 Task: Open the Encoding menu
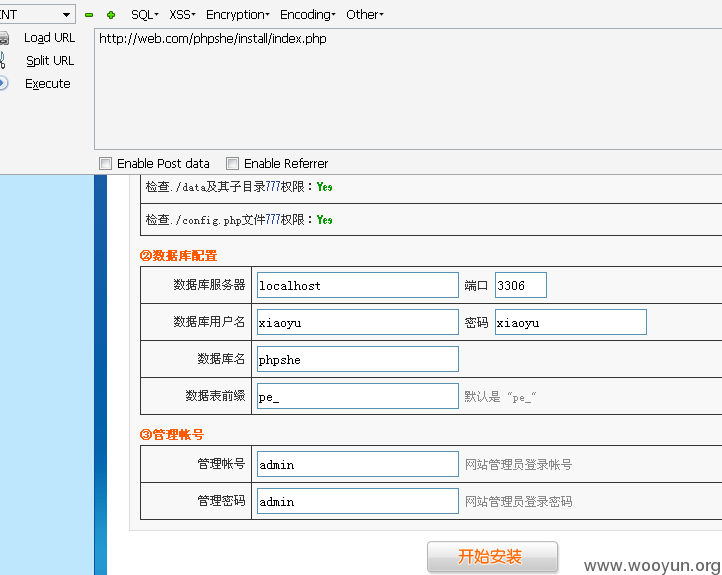point(307,15)
